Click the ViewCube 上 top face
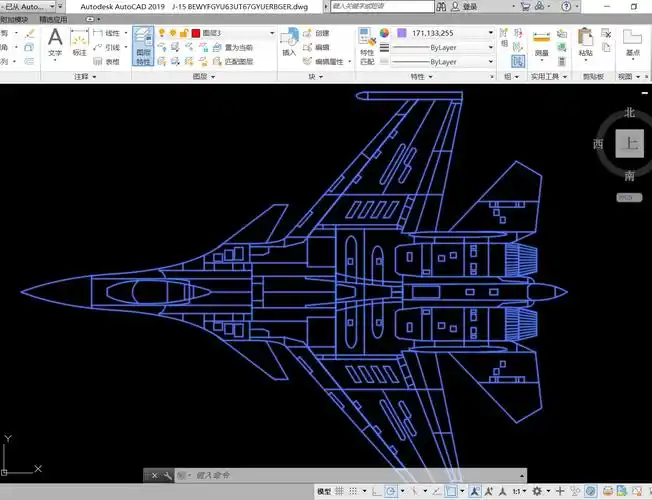 630,144
